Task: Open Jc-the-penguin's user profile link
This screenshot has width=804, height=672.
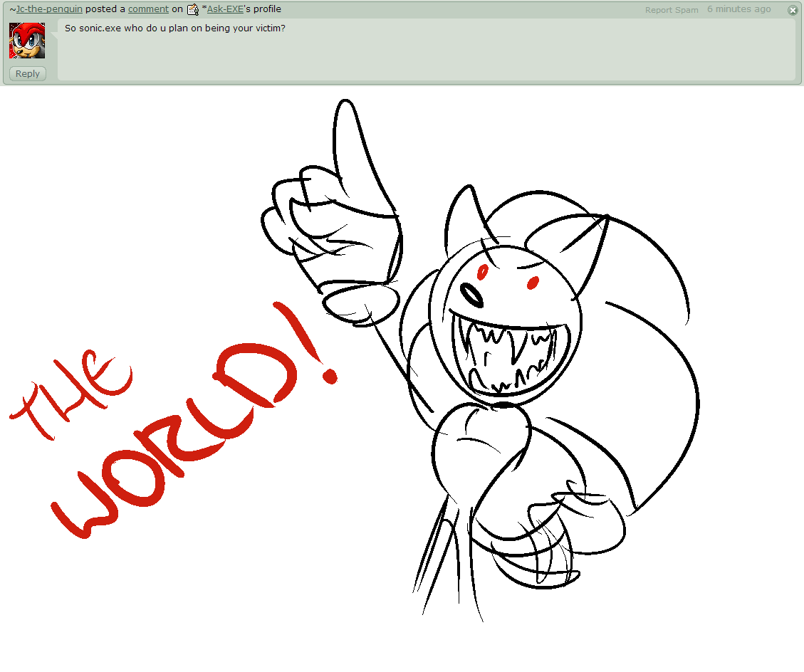Action: pyautogui.click(x=49, y=9)
